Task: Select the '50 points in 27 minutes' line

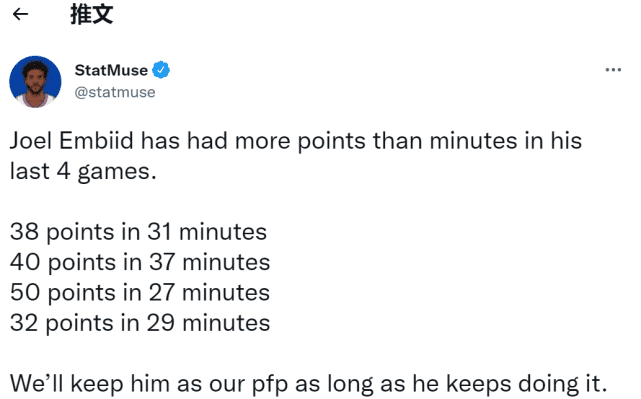Action: [x=140, y=293]
